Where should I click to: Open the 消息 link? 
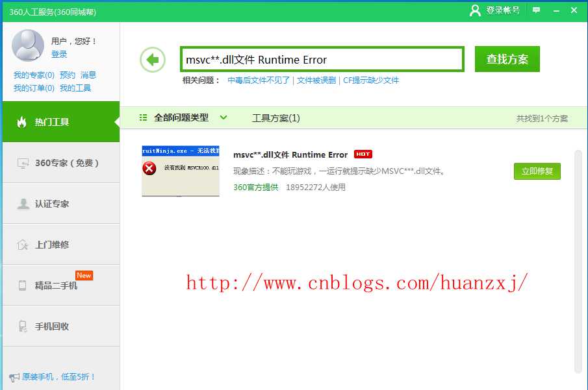[x=88, y=75]
